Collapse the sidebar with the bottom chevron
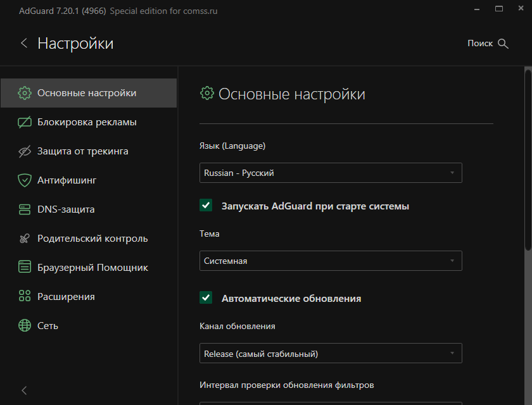The width and height of the screenshot is (532, 405). tap(24, 390)
